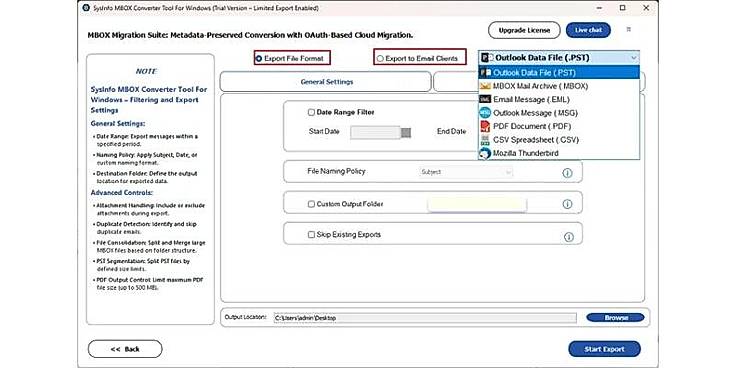The width and height of the screenshot is (736, 368).
Task: Click the Start Date input field
Action: (376, 133)
